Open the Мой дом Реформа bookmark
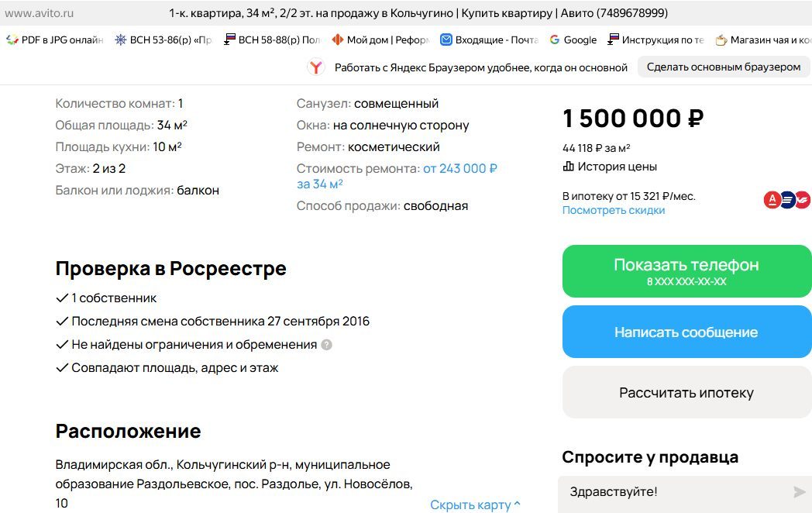The image size is (812, 513). 380,40
